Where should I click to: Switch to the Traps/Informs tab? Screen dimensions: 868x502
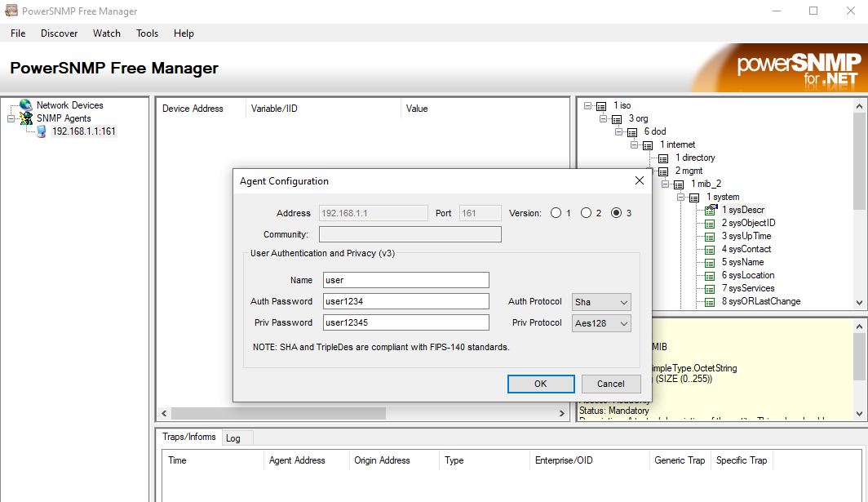point(188,437)
